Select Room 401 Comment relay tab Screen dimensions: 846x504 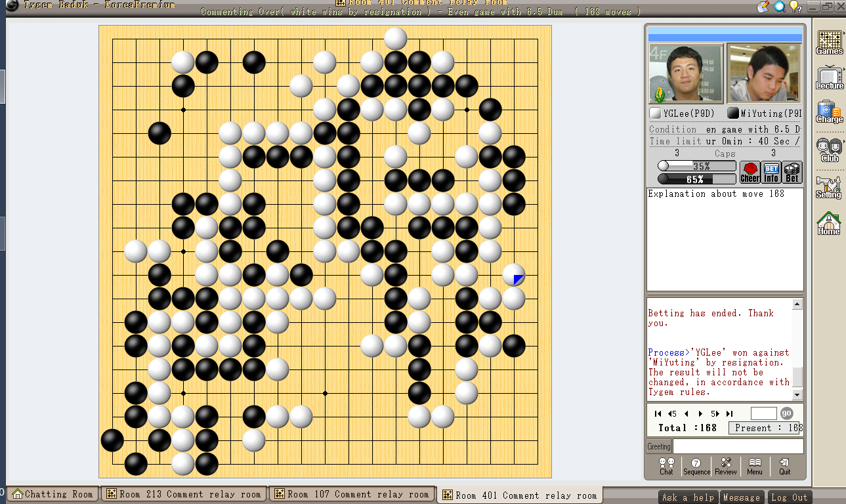click(x=520, y=495)
